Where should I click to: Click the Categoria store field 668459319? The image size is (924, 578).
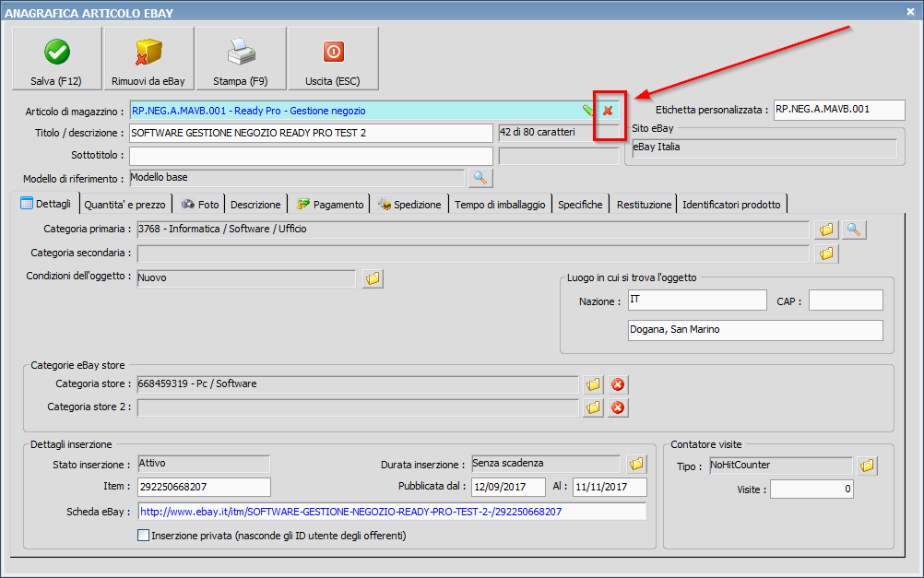coord(358,384)
